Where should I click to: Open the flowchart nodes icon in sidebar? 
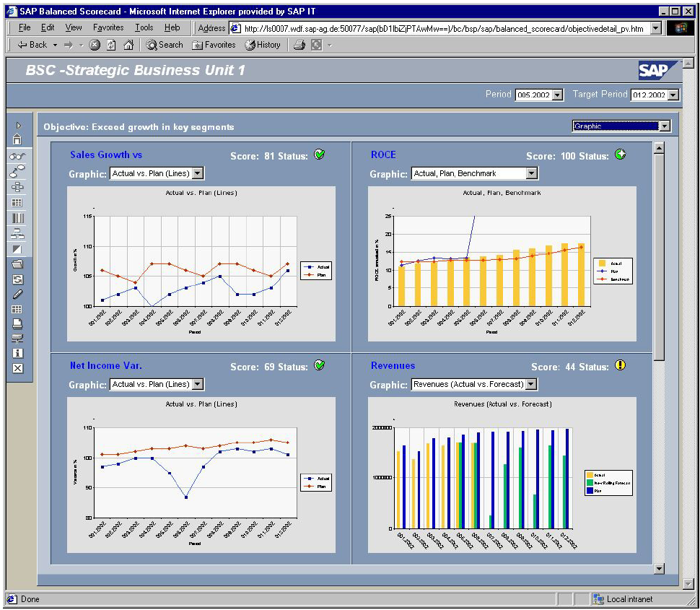[17, 187]
